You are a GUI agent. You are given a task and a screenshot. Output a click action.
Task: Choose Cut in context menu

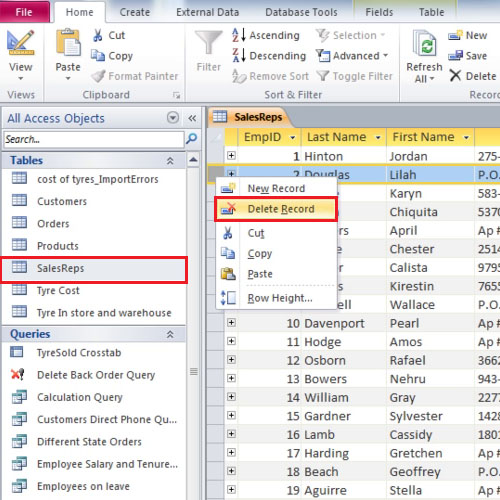pos(276,233)
